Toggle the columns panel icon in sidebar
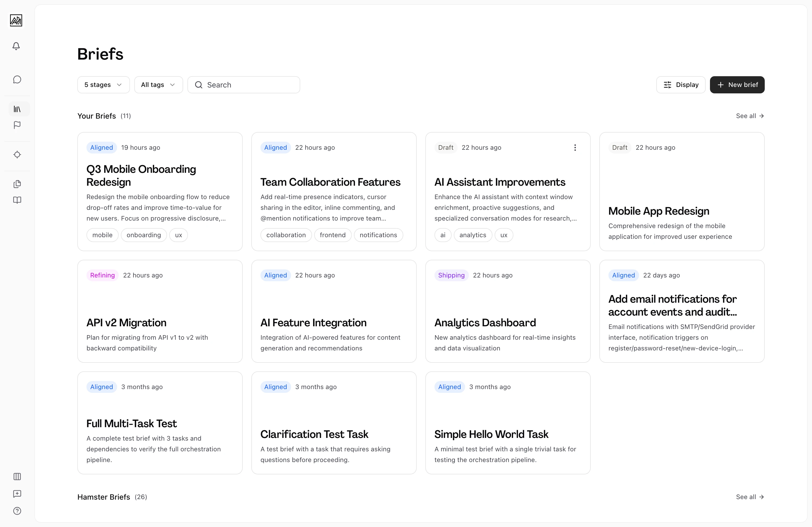812x527 pixels. (17, 477)
